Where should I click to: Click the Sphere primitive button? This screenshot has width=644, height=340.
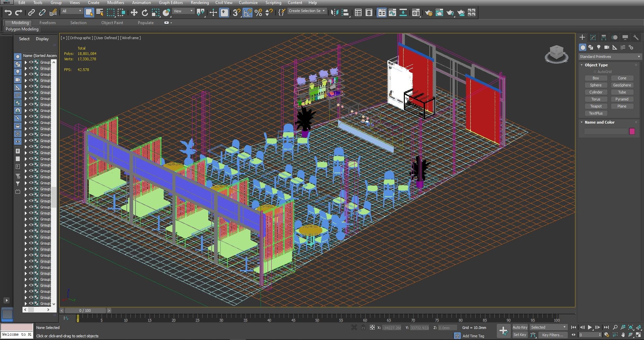tap(596, 85)
